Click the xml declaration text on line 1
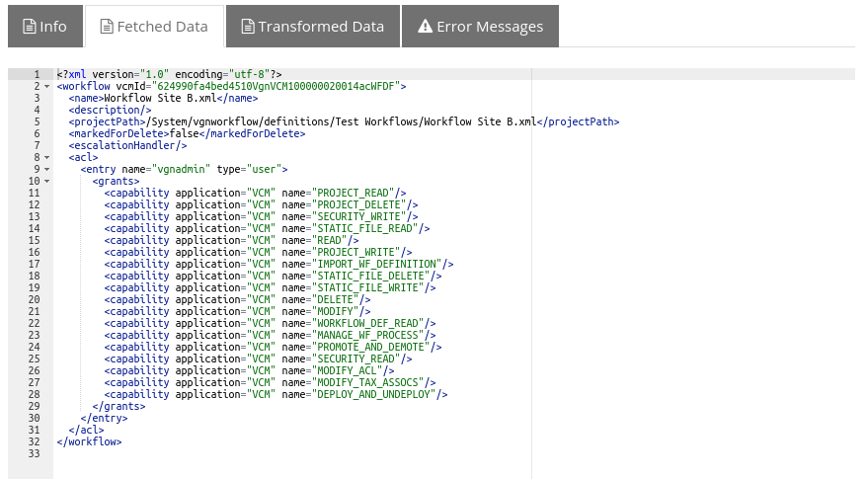Image resolution: width=868 pixels, height=479 pixels. tap(170, 74)
